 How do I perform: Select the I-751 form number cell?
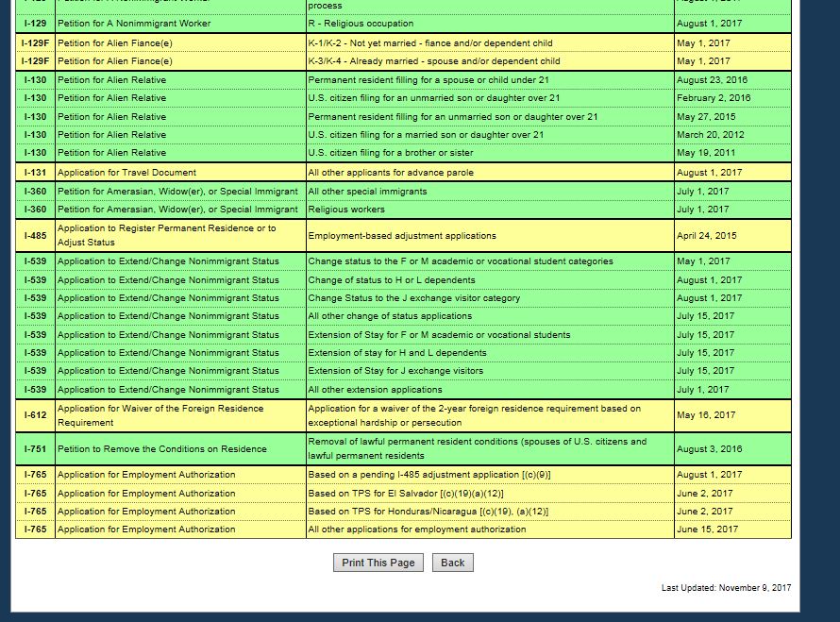point(35,449)
